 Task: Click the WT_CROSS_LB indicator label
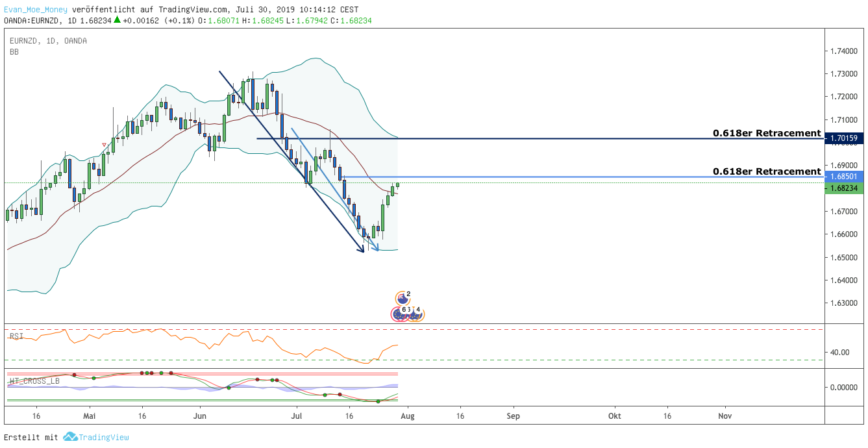pyautogui.click(x=34, y=381)
